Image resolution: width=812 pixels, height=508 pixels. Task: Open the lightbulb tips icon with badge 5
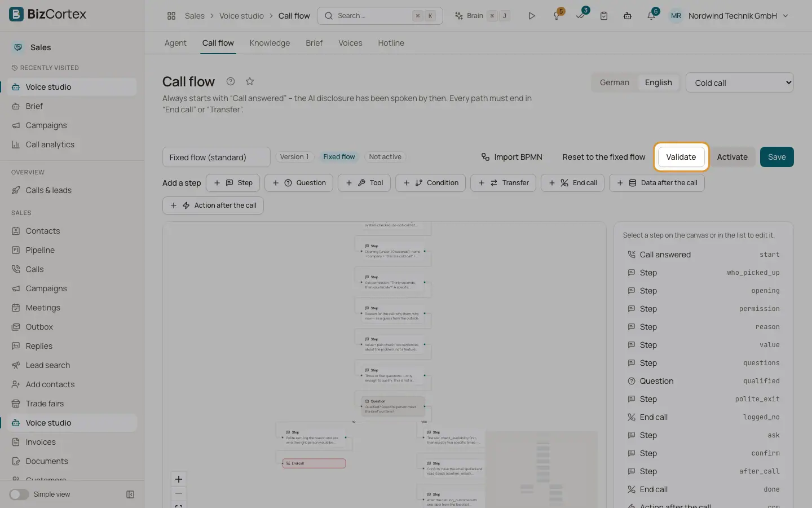click(x=557, y=16)
